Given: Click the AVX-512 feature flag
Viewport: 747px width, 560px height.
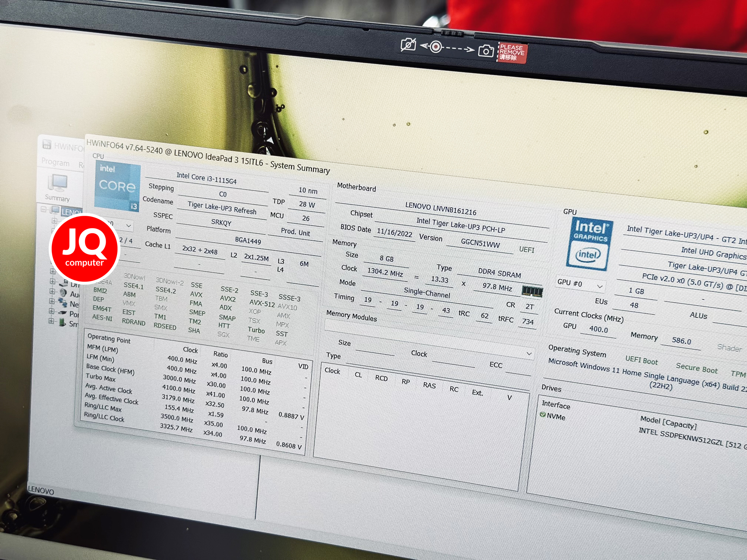Looking at the screenshot, I should (x=262, y=303).
